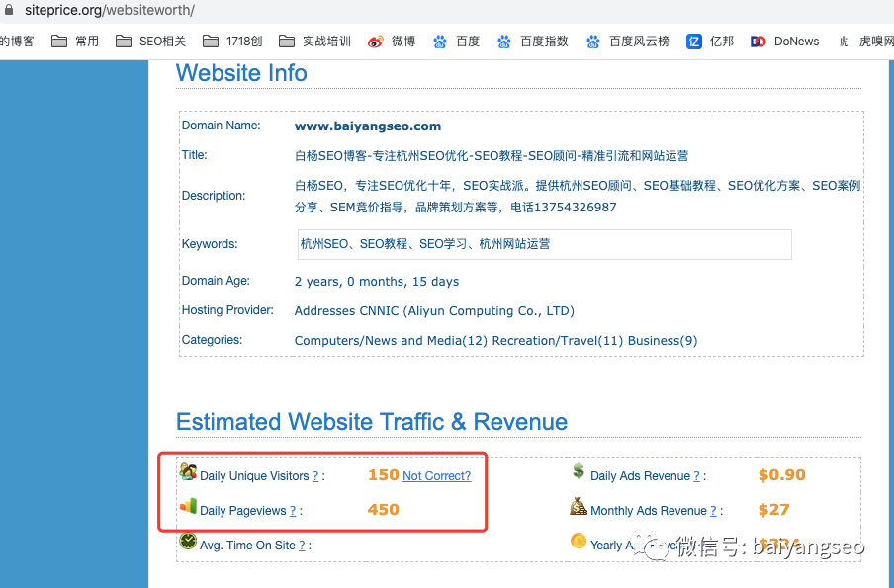
Task: Click the $27 monthly revenue value
Action: [x=773, y=509]
